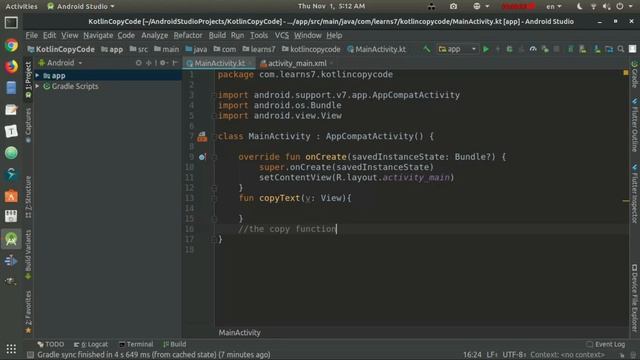Click the UTF-8 encoding in status bar
This screenshot has width=640, height=360.
click(x=513, y=355)
